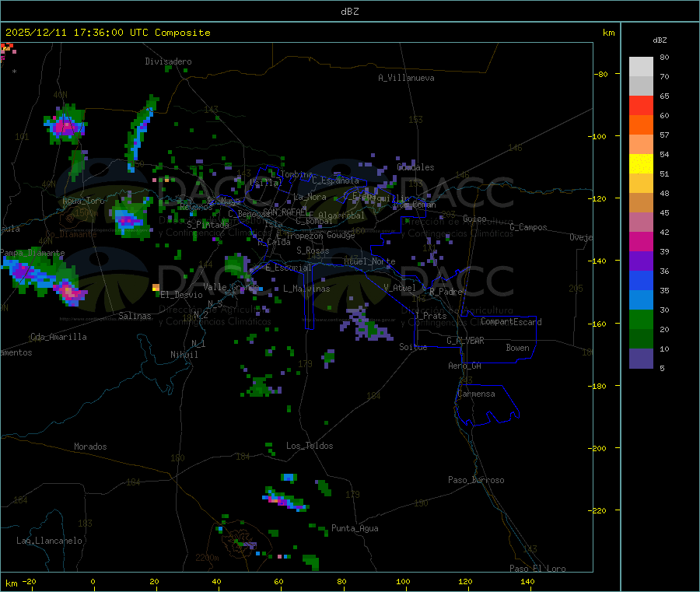Click the dBZ heading above the color legend

pyautogui.click(x=660, y=40)
